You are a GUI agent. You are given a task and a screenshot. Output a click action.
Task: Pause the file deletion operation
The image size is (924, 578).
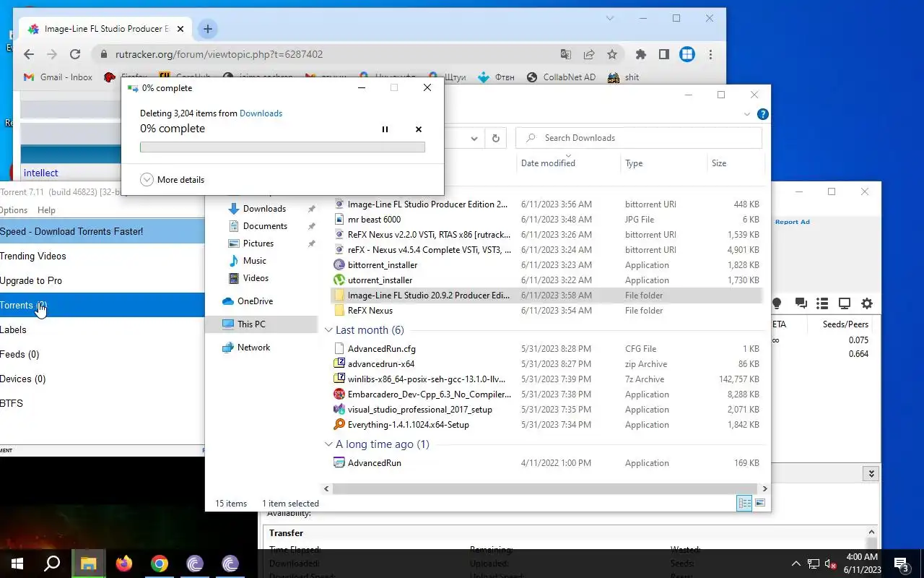tap(385, 129)
